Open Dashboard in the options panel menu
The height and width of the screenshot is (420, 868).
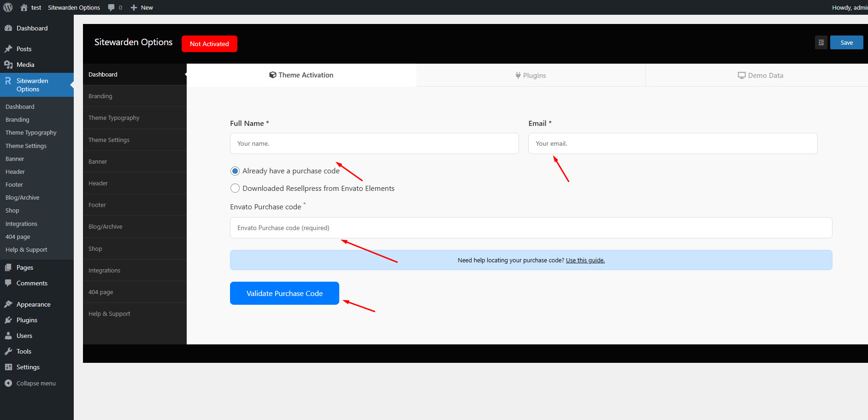point(135,74)
